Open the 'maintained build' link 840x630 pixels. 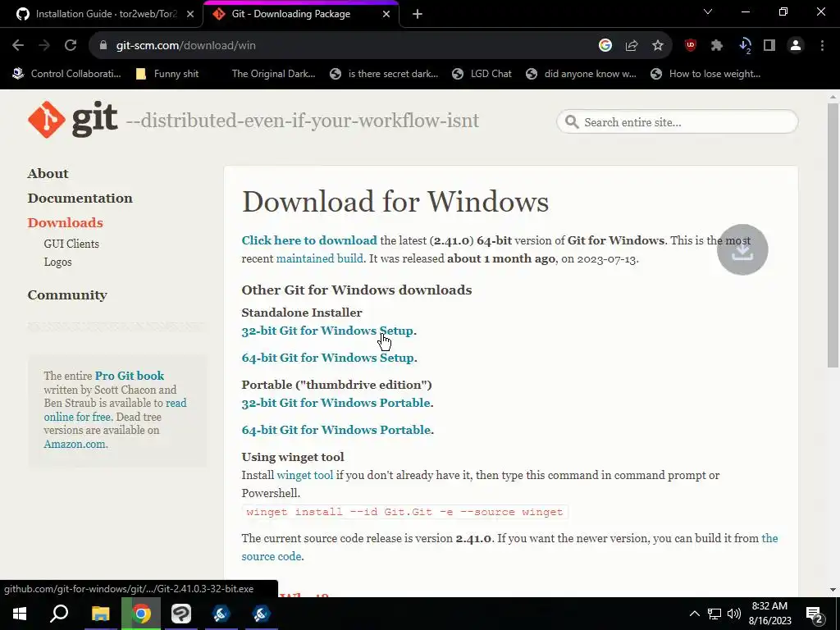319,258
